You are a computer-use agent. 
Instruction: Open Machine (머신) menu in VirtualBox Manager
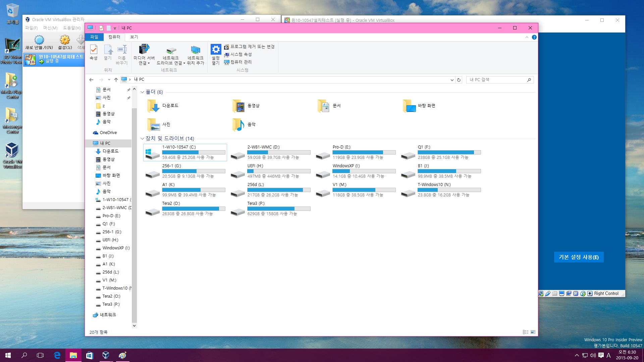pos(50,28)
